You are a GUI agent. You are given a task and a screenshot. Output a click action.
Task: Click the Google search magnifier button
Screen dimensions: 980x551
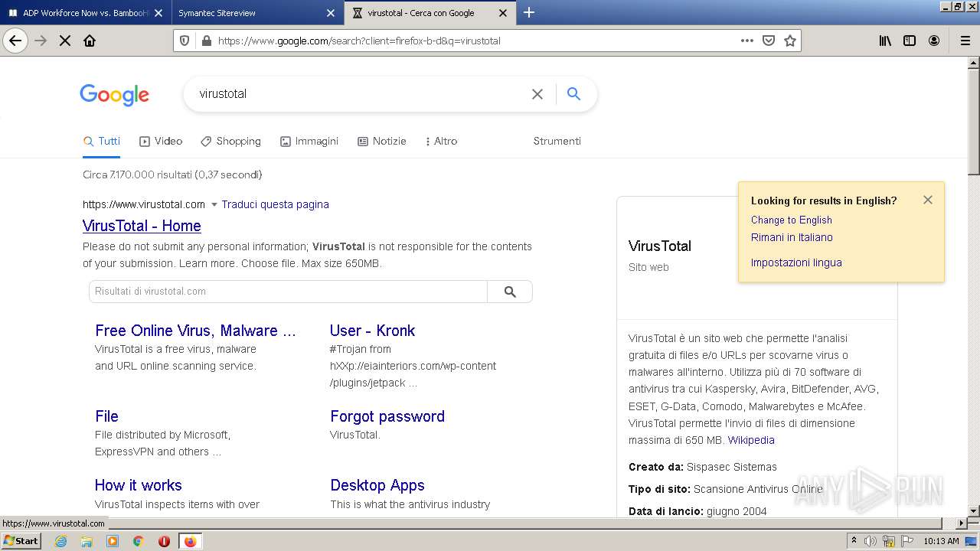[x=573, y=93]
